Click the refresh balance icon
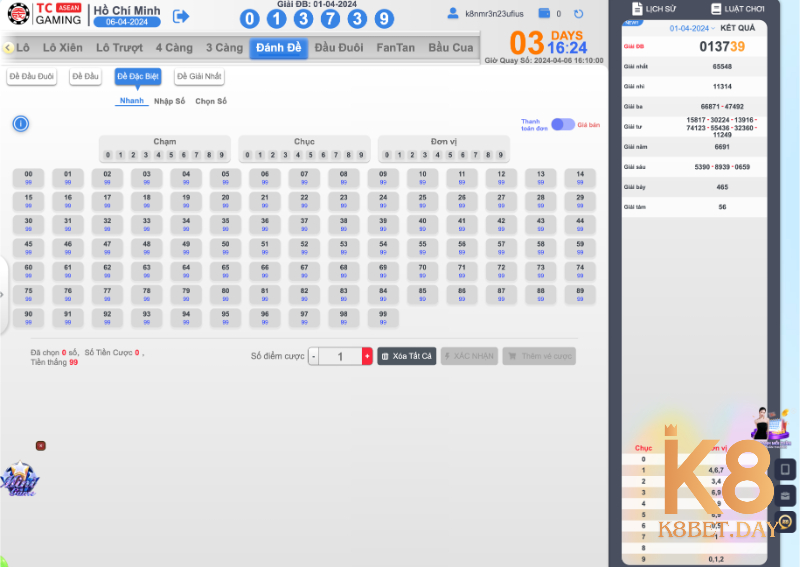800x567 pixels. (578, 14)
